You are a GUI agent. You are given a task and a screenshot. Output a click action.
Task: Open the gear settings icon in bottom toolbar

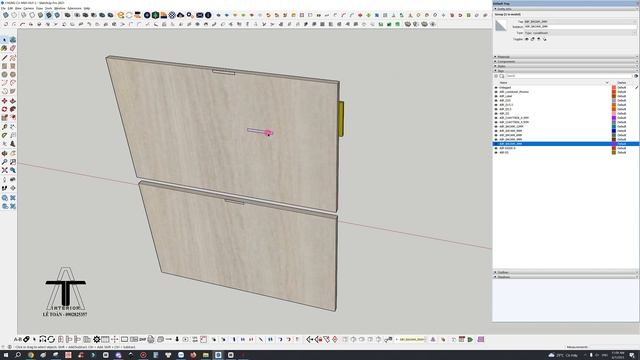coord(97,339)
